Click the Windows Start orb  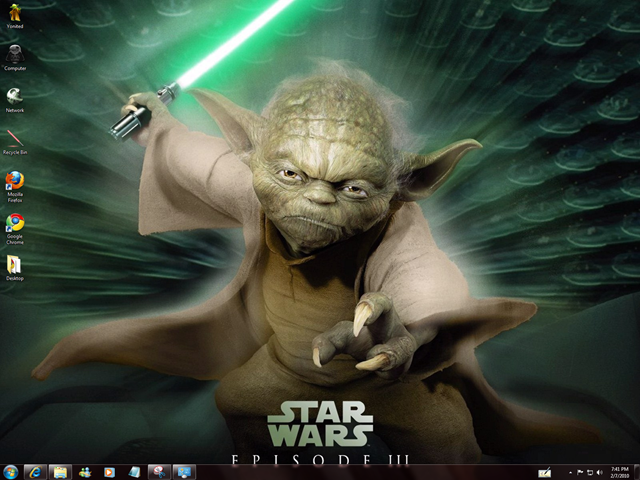tap(11, 471)
